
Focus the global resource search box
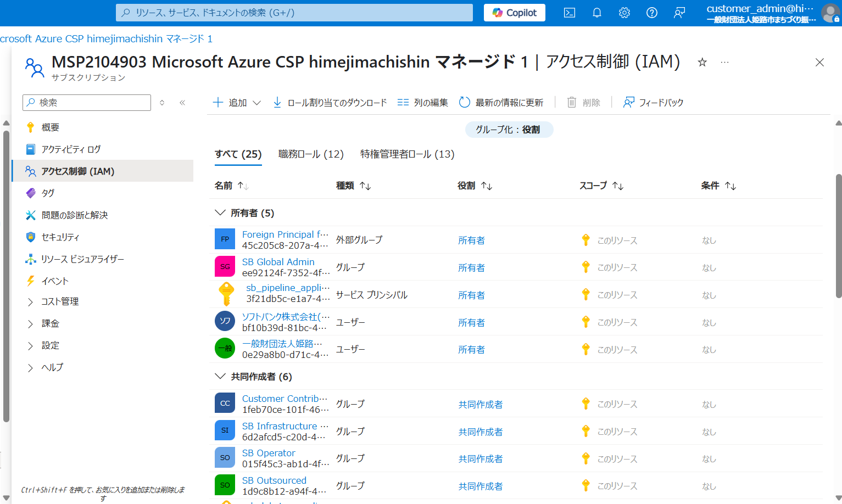(294, 13)
